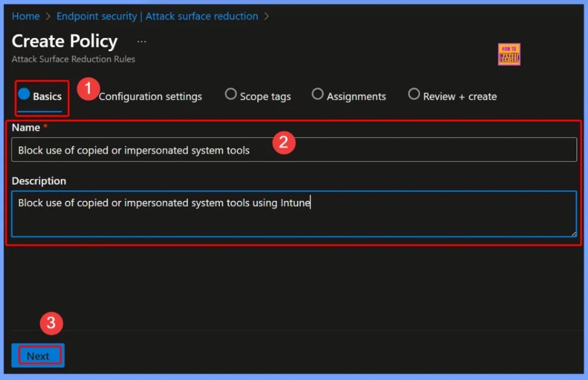Switch to the Configuration settings tab
The height and width of the screenshot is (380, 588).
(150, 96)
